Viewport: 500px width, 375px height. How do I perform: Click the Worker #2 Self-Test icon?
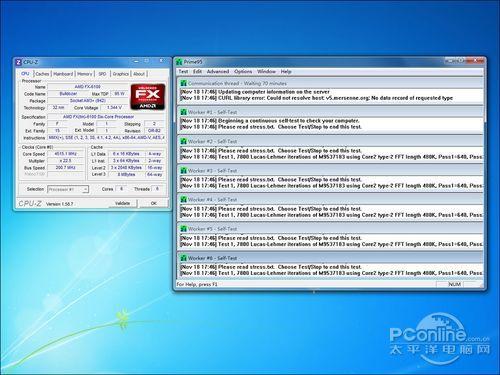[x=183, y=141]
